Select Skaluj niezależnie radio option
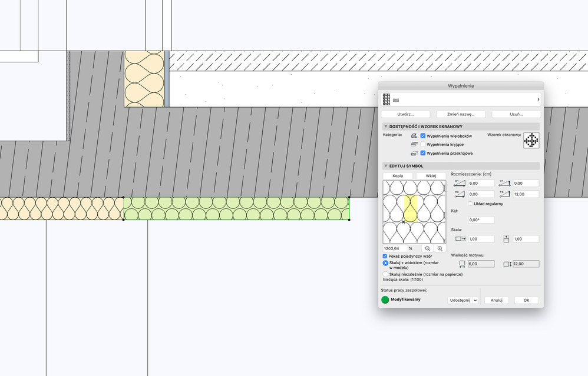This screenshot has height=376, width=588. (x=385, y=274)
